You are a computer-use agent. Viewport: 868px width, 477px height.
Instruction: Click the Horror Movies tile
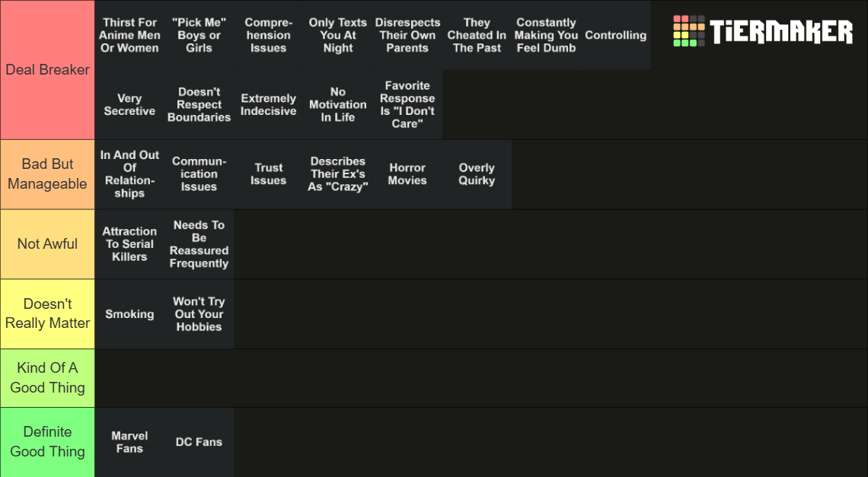pos(407,174)
